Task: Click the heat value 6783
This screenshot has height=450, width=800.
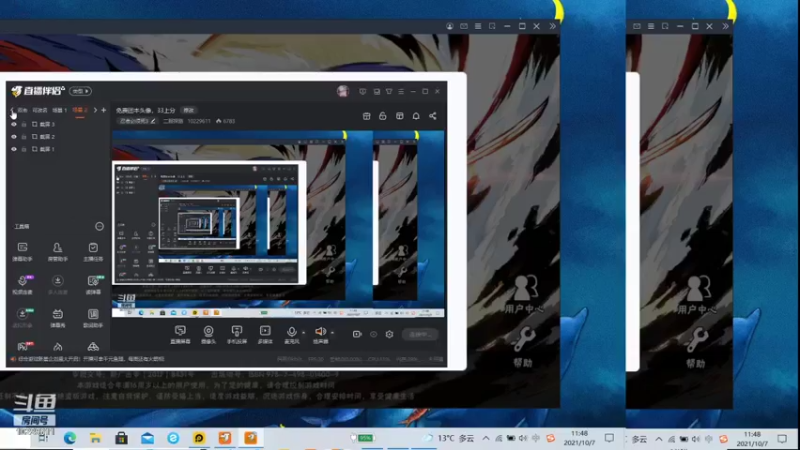Action: pos(226,121)
